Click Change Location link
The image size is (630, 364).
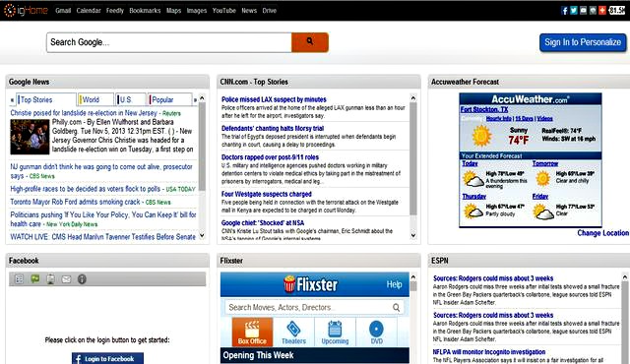click(603, 233)
